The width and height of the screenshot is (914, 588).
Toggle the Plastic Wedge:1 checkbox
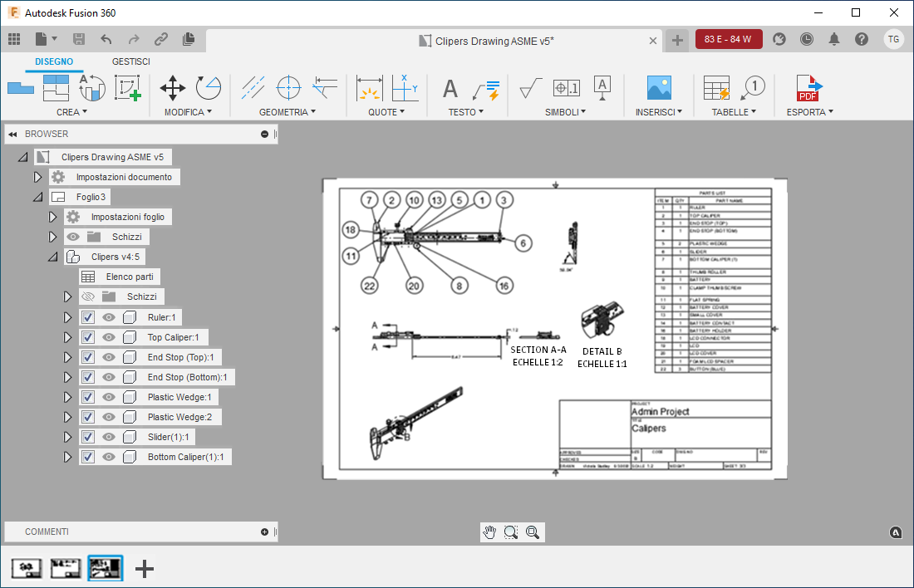point(87,398)
